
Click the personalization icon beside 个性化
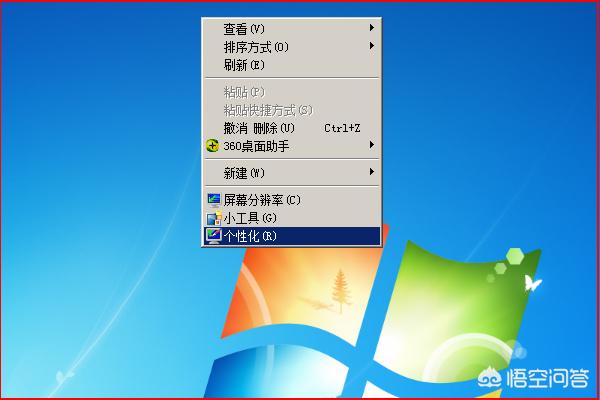[x=213, y=236]
